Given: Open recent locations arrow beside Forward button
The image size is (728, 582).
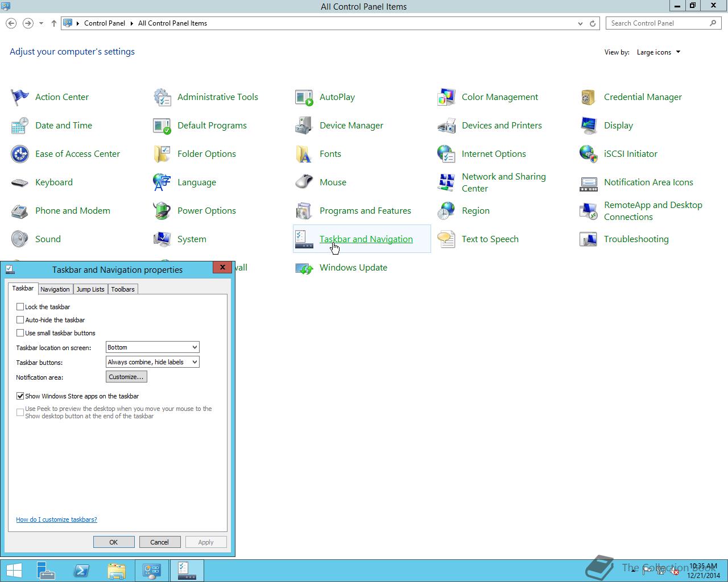Looking at the screenshot, I should [x=41, y=23].
